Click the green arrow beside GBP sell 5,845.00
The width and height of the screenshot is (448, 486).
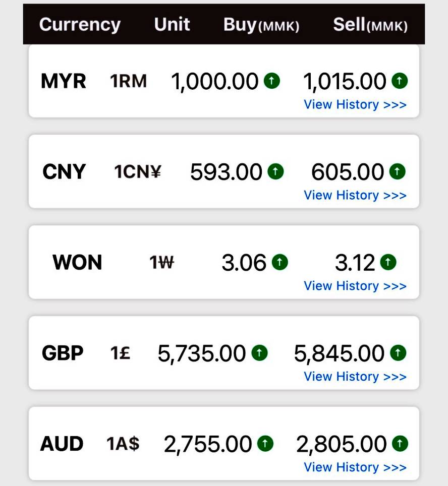click(398, 353)
